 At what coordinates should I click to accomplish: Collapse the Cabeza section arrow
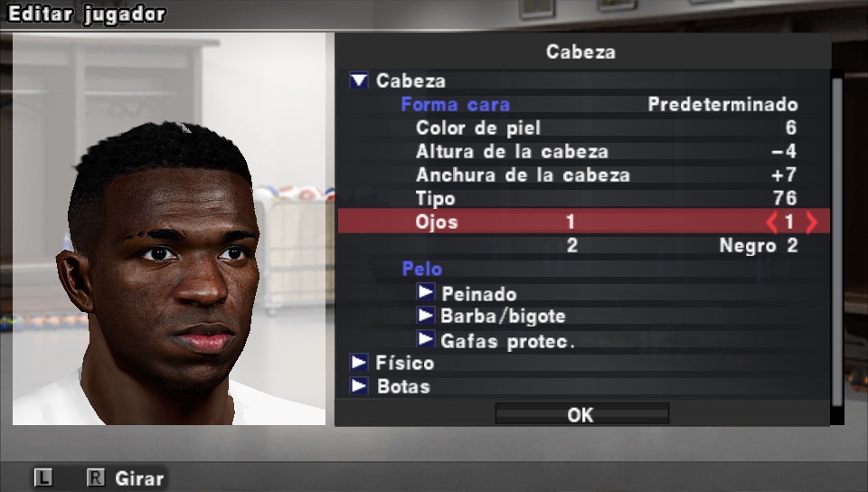pyautogui.click(x=359, y=80)
